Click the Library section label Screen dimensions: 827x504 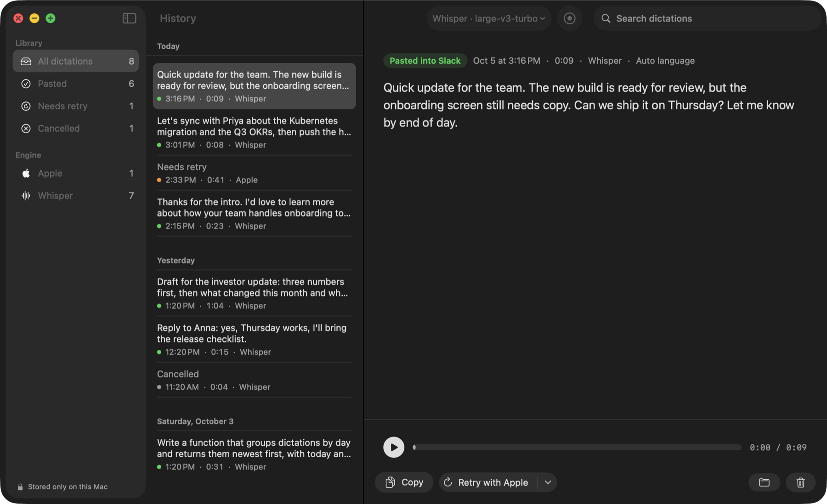pyautogui.click(x=29, y=43)
